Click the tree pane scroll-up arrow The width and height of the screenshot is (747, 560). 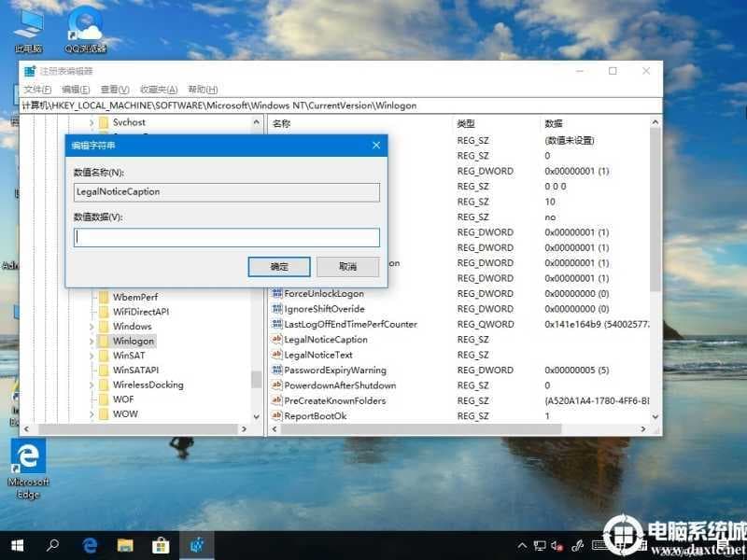coord(256,122)
